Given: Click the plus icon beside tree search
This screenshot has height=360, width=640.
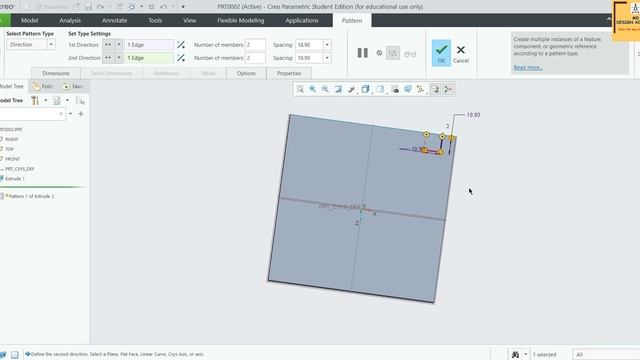Looking at the screenshot, I should pos(81,114).
